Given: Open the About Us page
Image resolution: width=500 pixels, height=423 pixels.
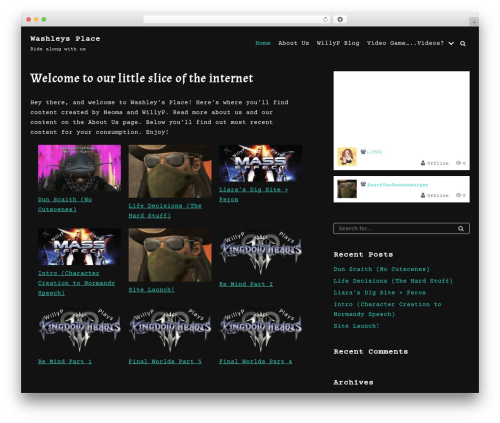Looking at the screenshot, I should [x=294, y=43].
